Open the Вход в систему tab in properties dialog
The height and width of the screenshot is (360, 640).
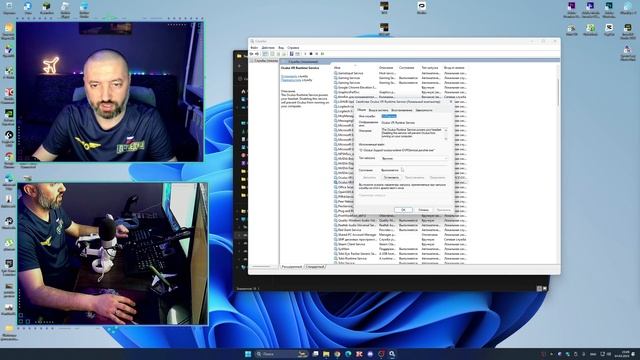click(378, 110)
